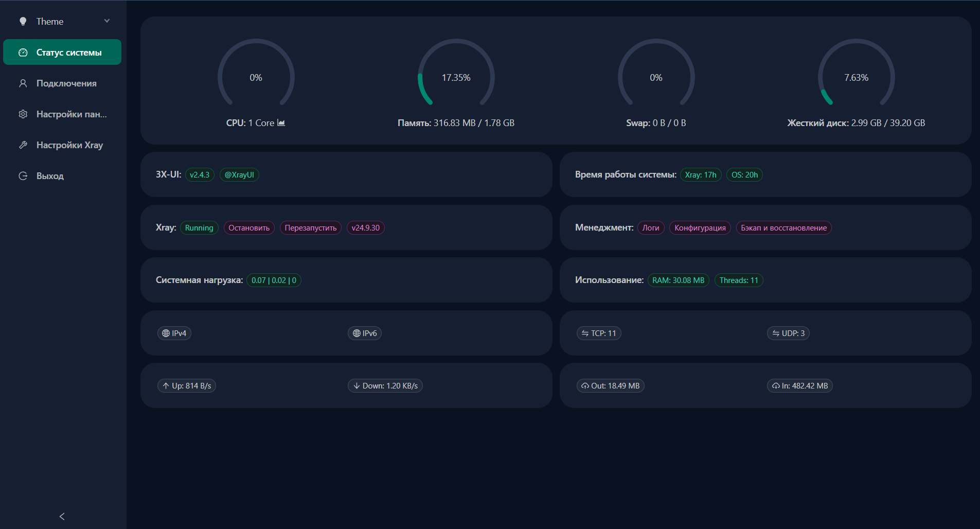
Task: Open CPU history chart icon
Action: click(x=281, y=122)
